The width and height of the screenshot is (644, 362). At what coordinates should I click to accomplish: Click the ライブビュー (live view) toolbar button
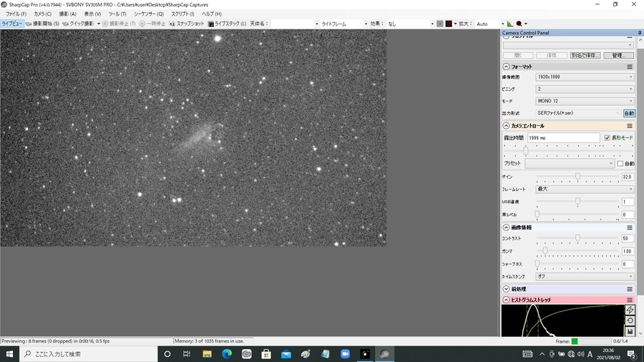12,24
